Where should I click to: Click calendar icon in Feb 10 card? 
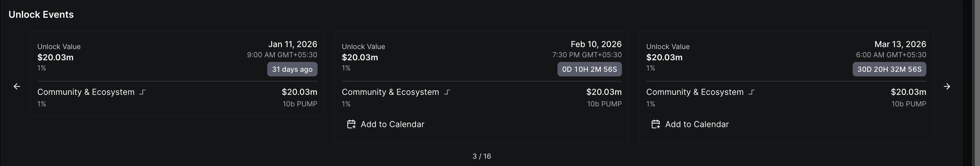coord(351,124)
